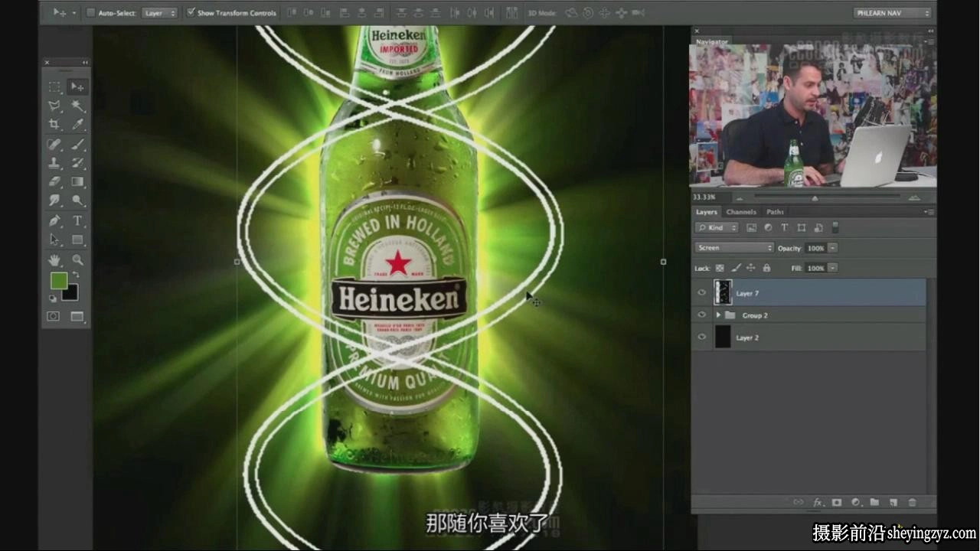This screenshot has height=551, width=980.
Task: Turn layer filtering on or off
Action: tap(835, 227)
